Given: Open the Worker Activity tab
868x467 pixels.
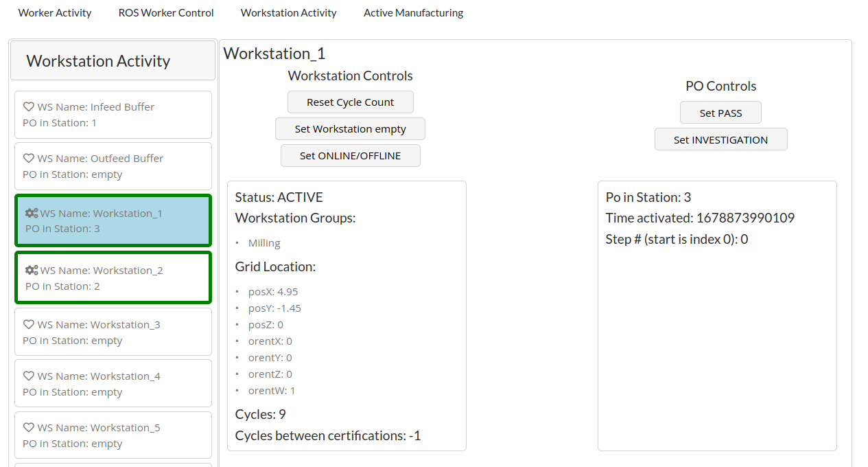Looking at the screenshot, I should 55,13.
